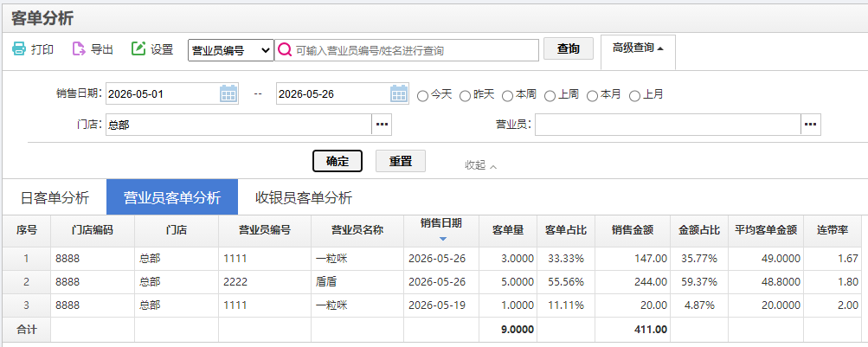Click the 导出 export icon

[x=79, y=48]
